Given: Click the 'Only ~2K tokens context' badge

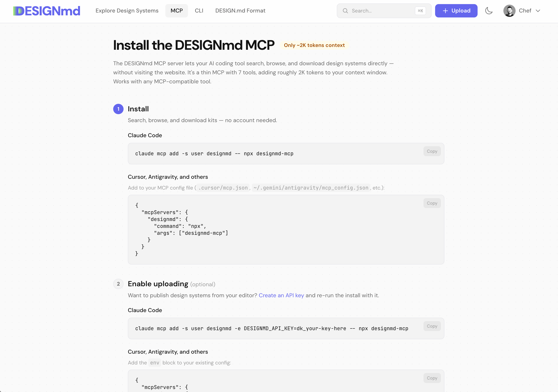Looking at the screenshot, I should click(x=315, y=45).
